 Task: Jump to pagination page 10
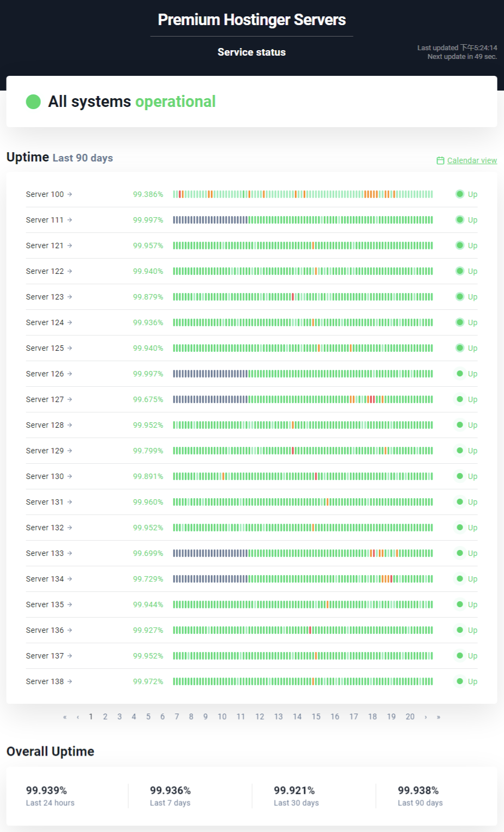[x=222, y=717]
